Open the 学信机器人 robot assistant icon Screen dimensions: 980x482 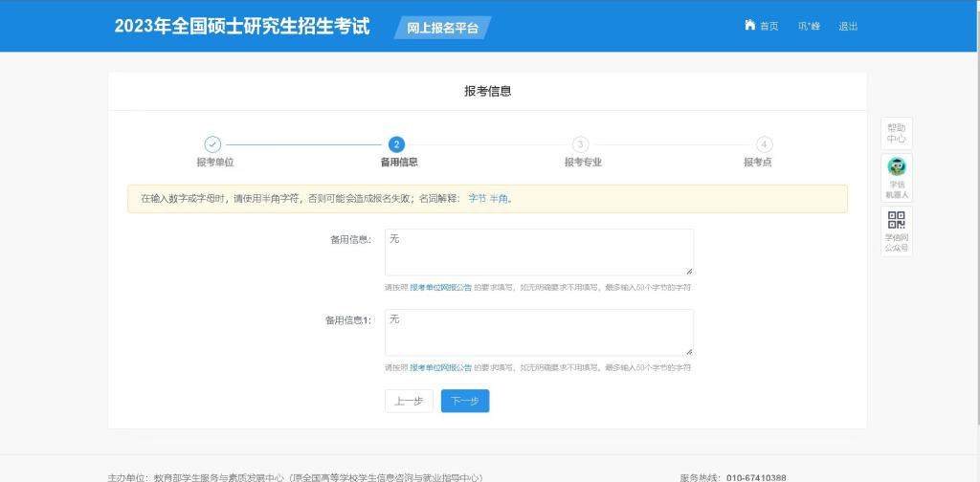tap(897, 167)
